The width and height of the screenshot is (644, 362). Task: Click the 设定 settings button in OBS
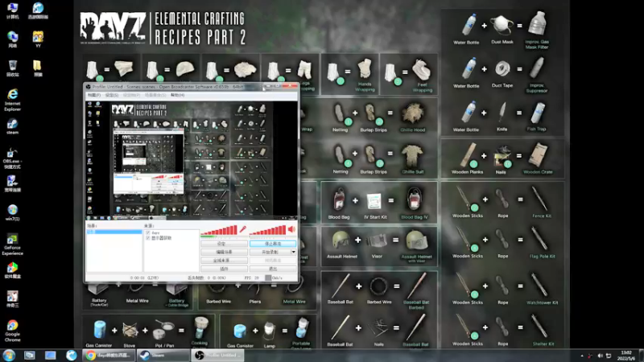point(225,244)
